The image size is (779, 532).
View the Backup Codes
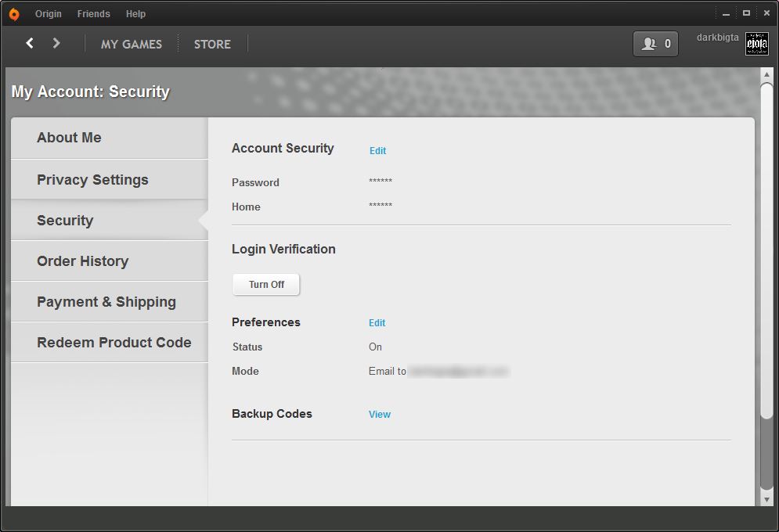pos(380,415)
